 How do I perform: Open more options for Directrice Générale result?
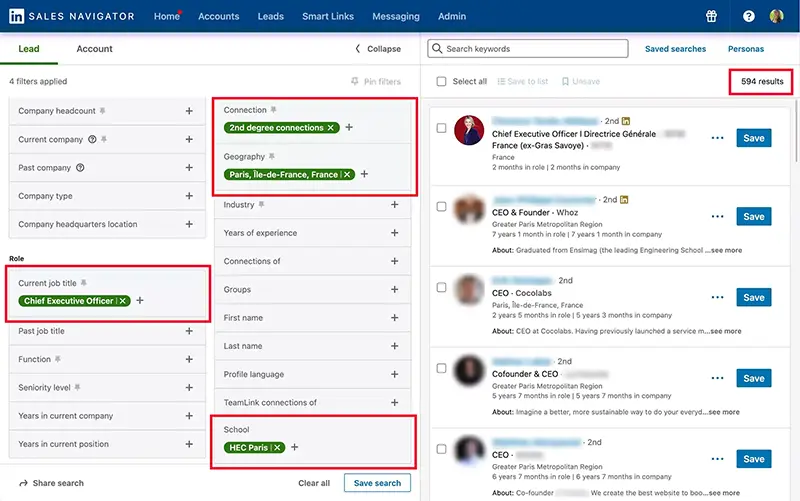pos(717,138)
